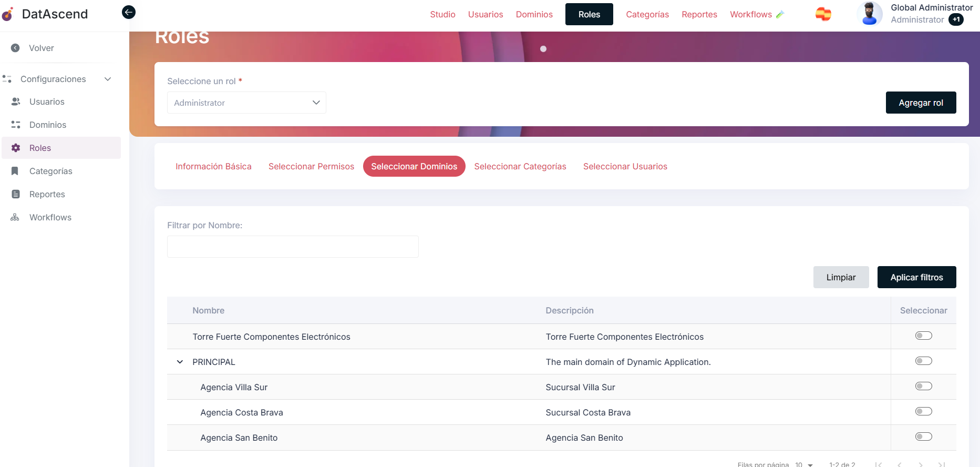This screenshot has width=980, height=467.
Task: Click the Workflows hierarchy icon in sidebar
Action: point(15,217)
